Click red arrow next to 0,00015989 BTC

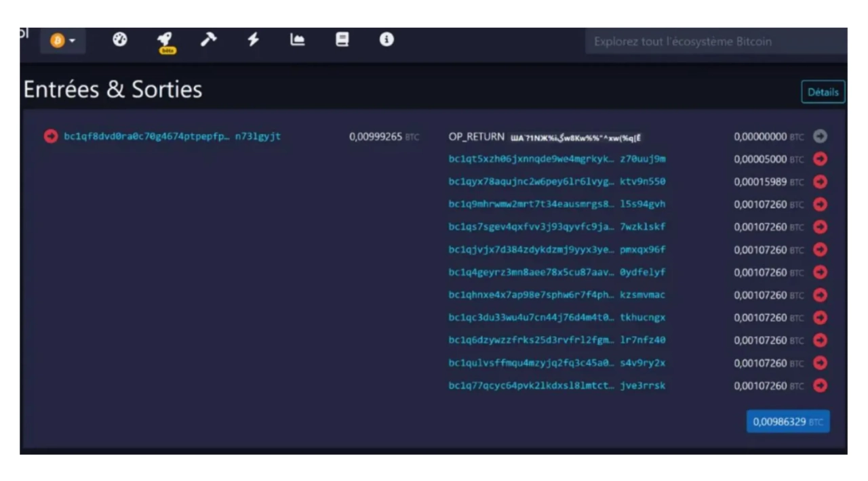coord(820,182)
